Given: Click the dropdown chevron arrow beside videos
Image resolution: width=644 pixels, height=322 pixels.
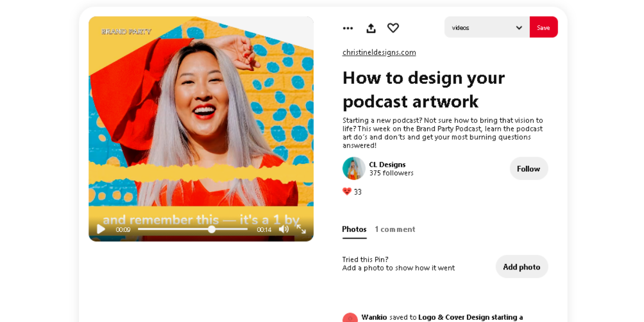Looking at the screenshot, I should click(519, 27).
